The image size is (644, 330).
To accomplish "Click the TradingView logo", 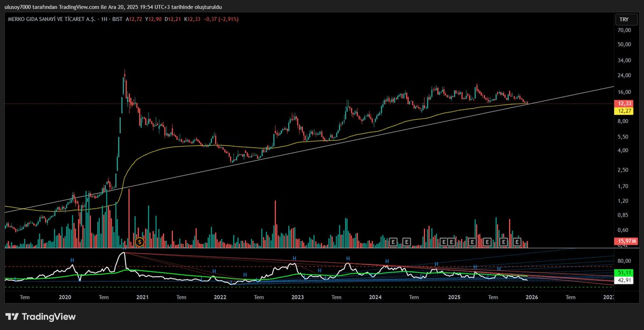I will 40,317.
